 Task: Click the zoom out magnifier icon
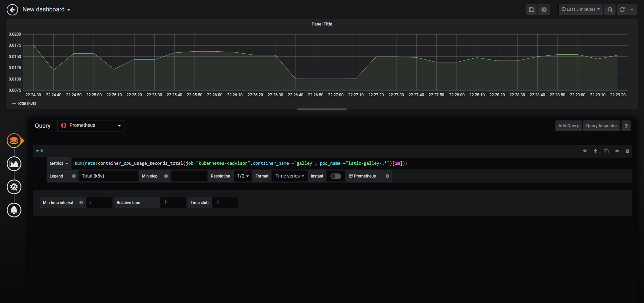coord(610,9)
